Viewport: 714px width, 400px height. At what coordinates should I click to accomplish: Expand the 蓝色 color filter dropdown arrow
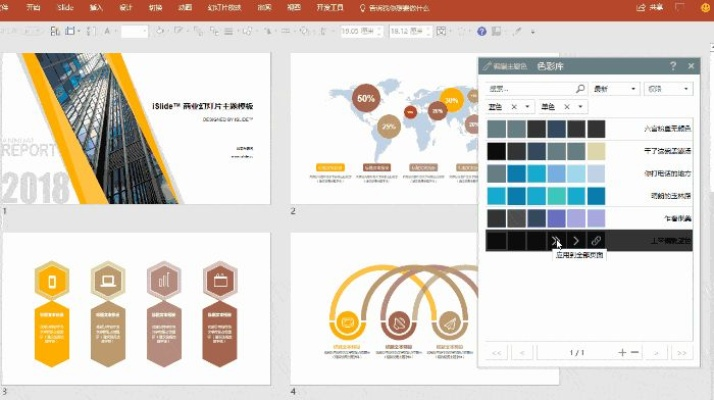[x=528, y=107]
